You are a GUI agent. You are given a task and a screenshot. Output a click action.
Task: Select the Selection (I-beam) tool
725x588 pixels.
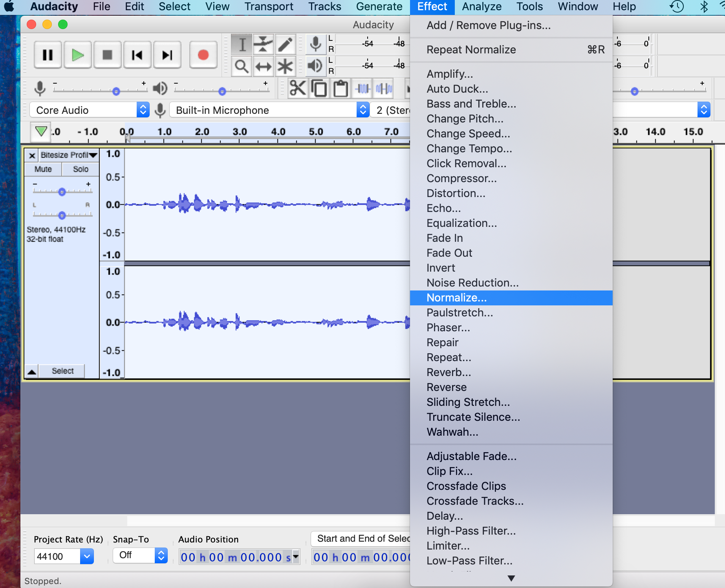(242, 44)
